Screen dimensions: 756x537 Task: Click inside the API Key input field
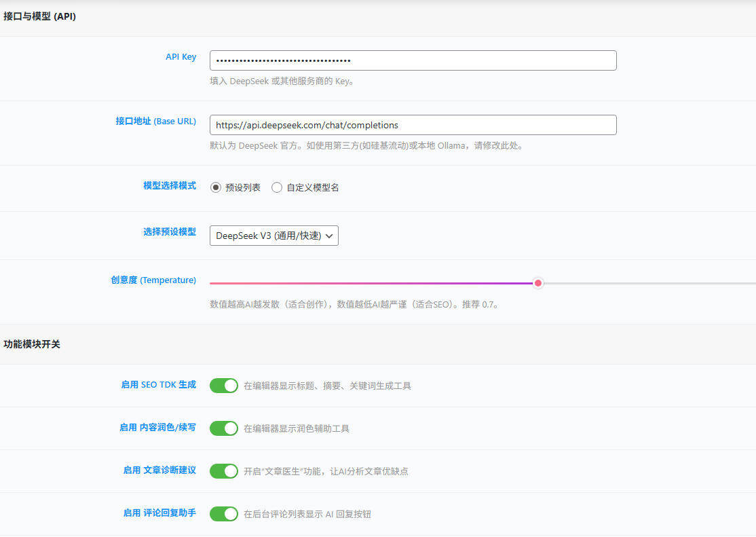pos(412,60)
